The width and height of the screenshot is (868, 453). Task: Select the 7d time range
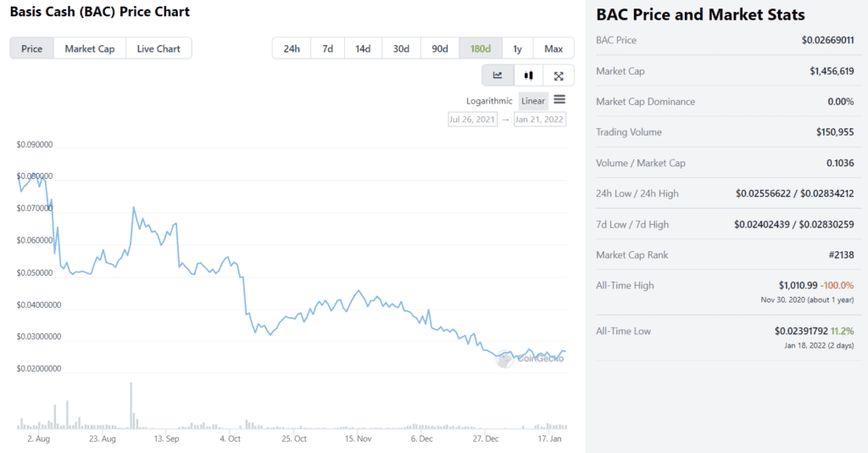tap(327, 48)
